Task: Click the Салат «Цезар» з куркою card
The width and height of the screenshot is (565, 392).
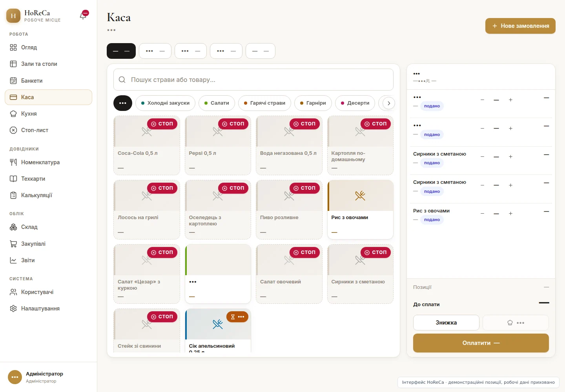Action: 147,274
